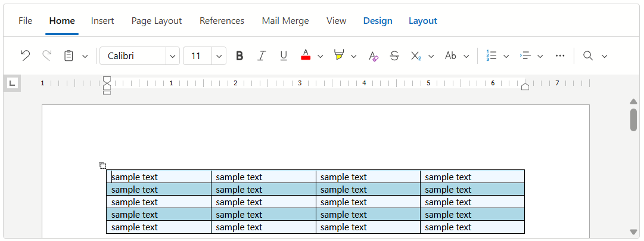Toggle Underline formatting
Screen dimensions: 644x241
(x=284, y=55)
